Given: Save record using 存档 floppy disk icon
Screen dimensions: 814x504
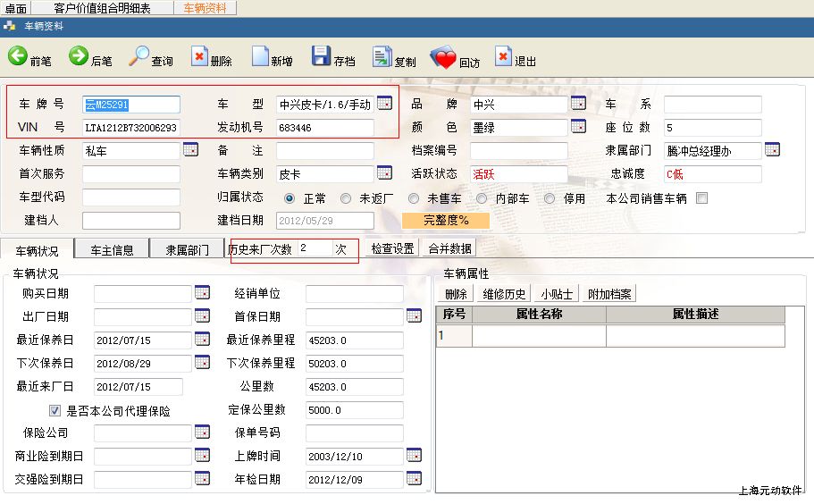Looking at the screenshot, I should (321, 57).
